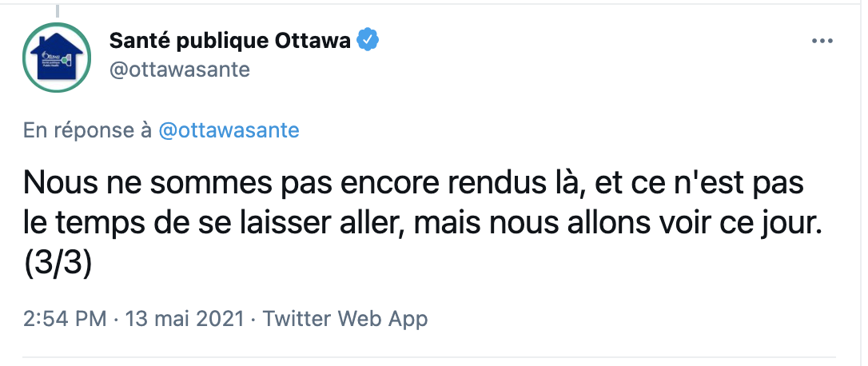Click the @ottawasante handle under the name
The width and height of the screenshot is (868, 366).
tap(178, 70)
